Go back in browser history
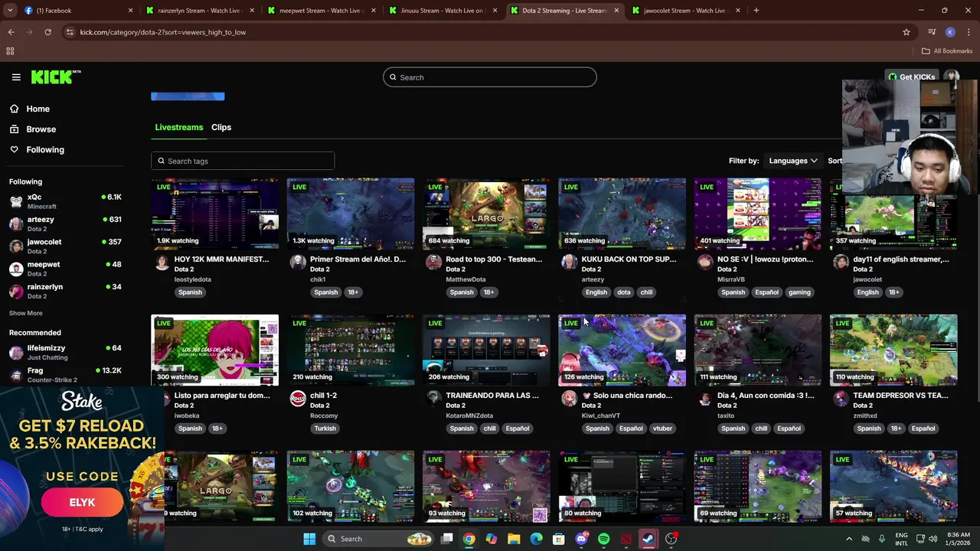The height and width of the screenshot is (551, 980). pyautogui.click(x=11, y=32)
